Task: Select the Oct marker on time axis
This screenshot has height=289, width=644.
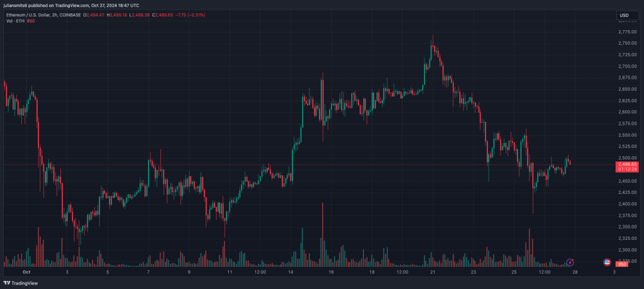Action: [x=26, y=272]
